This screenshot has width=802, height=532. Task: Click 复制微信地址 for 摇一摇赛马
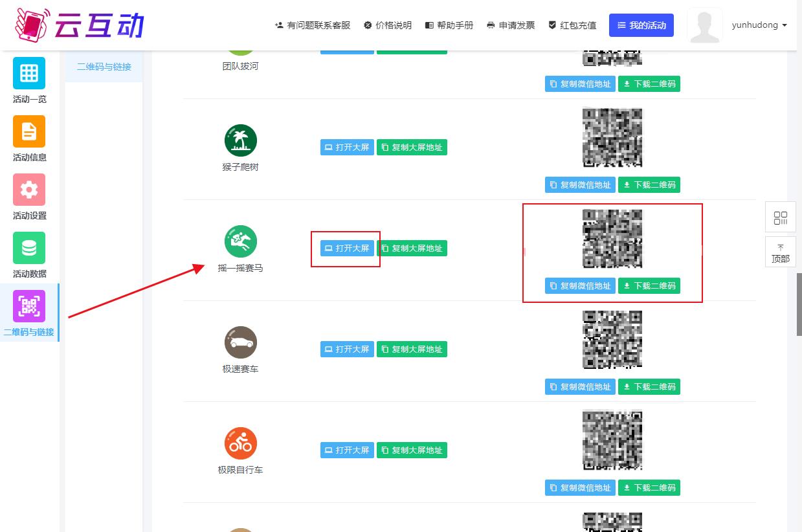[580, 286]
